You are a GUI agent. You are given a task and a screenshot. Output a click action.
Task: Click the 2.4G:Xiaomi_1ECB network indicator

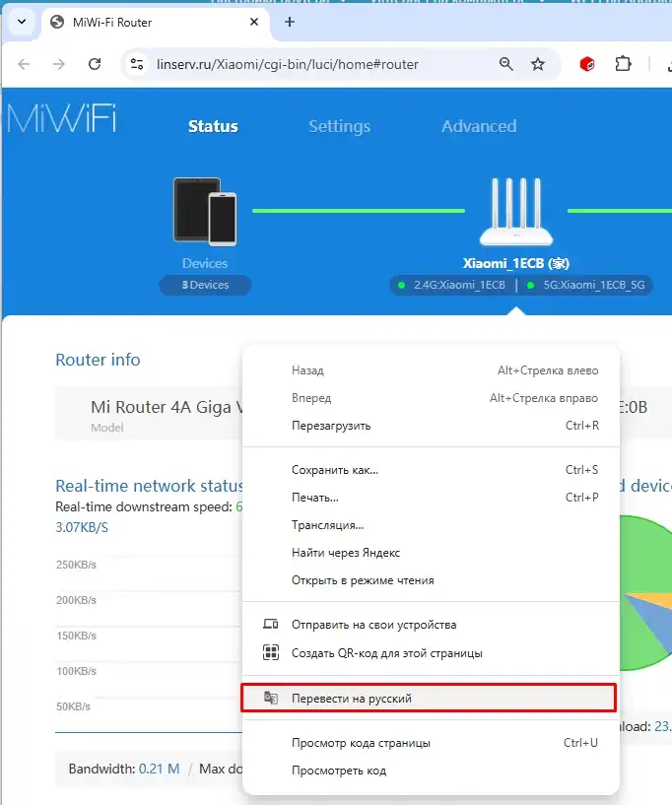pyautogui.click(x=454, y=285)
